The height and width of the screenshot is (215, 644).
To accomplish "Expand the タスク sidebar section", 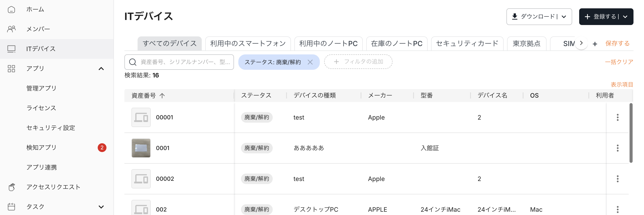I will click(101, 207).
